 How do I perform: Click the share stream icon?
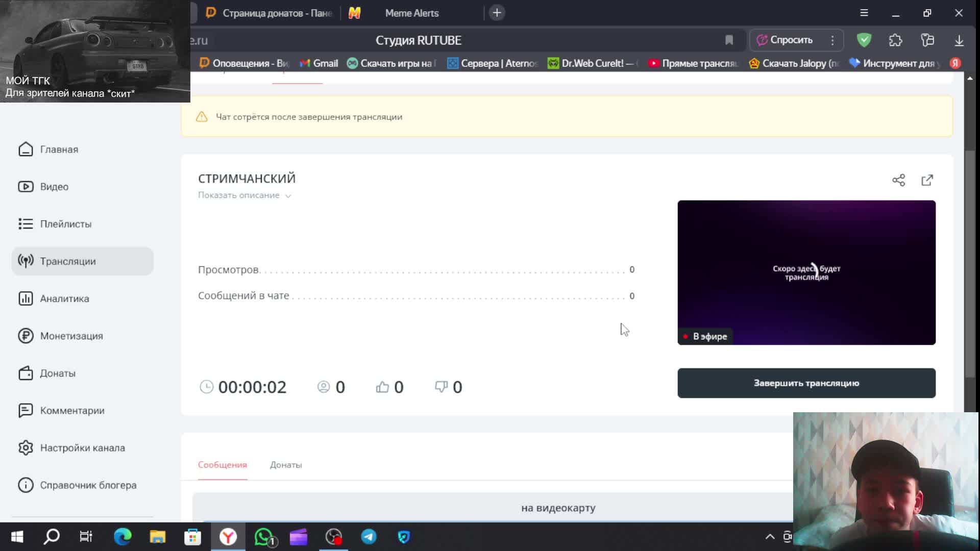pos(898,180)
